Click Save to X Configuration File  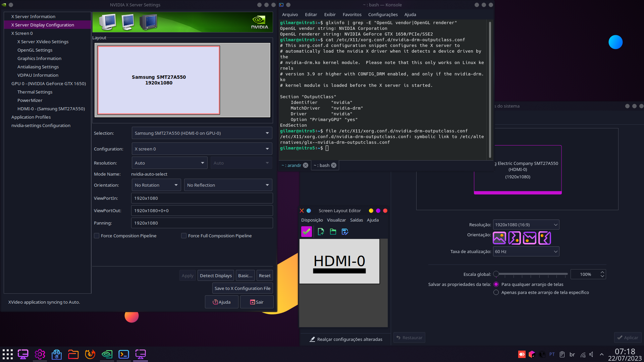click(x=242, y=288)
